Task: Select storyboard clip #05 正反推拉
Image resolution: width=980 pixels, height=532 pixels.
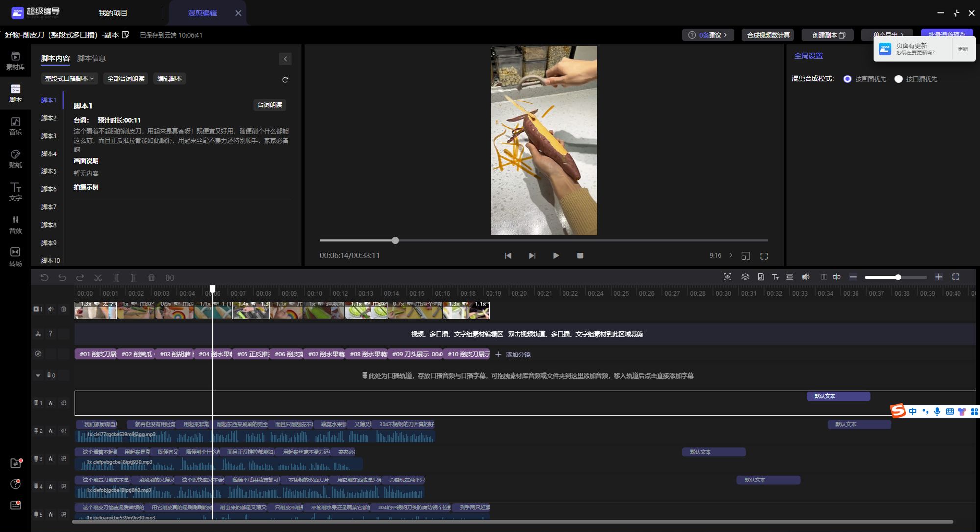Action: (251, 354)
